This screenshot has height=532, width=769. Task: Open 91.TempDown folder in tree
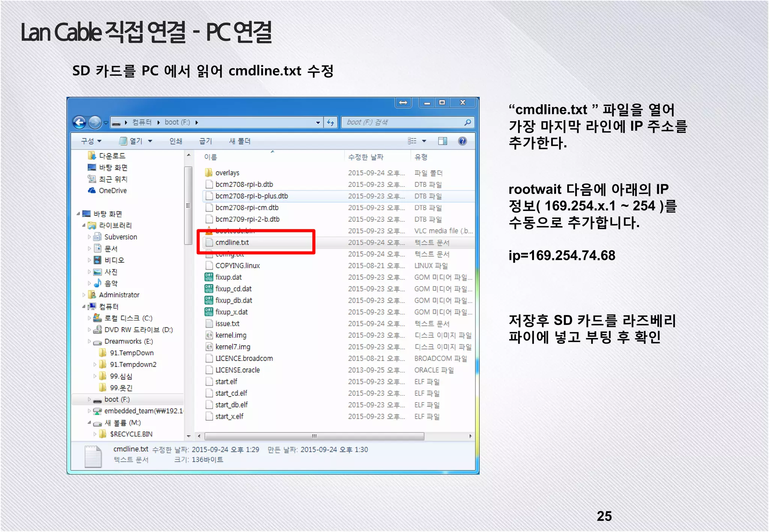131,353
